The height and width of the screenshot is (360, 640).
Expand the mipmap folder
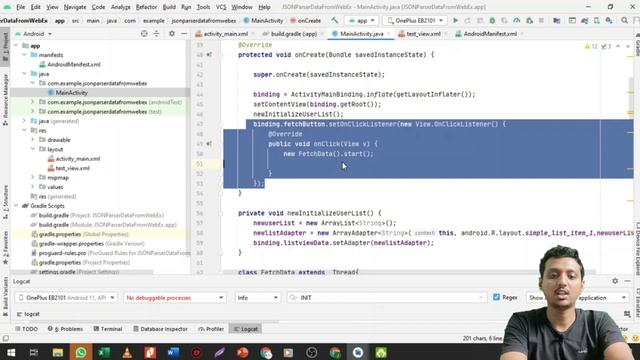(33, 177)
